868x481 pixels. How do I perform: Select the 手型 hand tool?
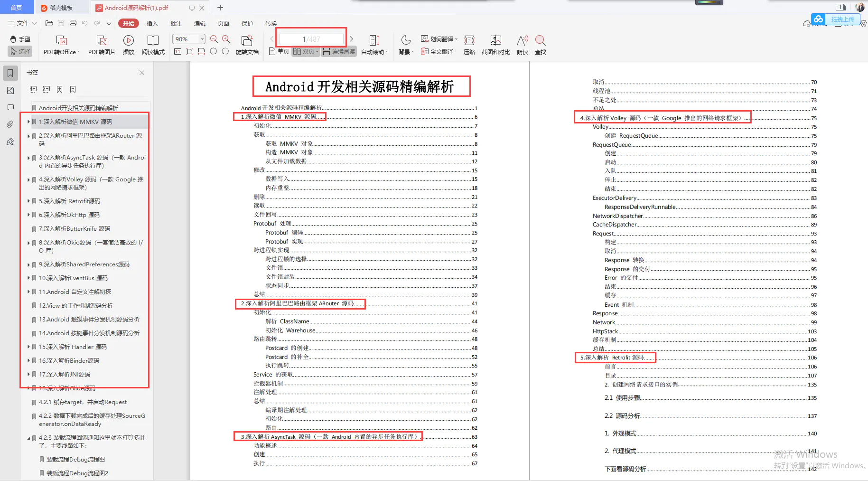[x=20, y=39]
